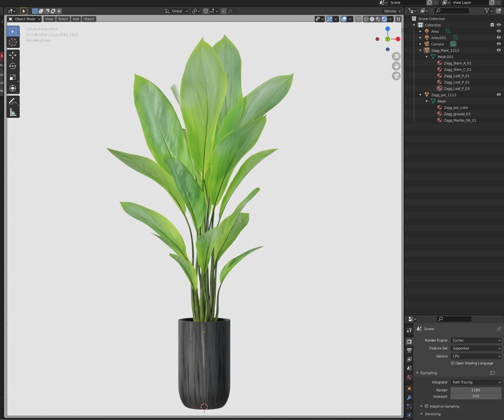
Task: Open Global transform orientation dropdown
Action: 177,11
